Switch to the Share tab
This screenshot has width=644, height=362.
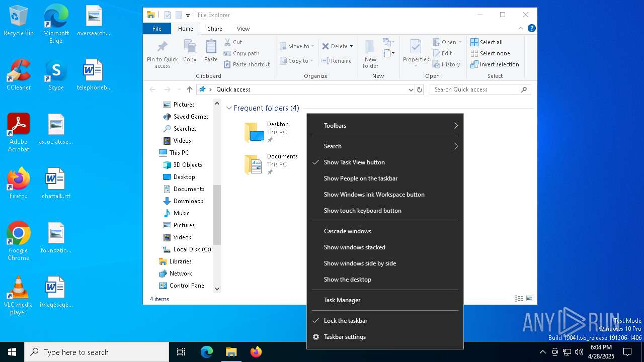215,29
